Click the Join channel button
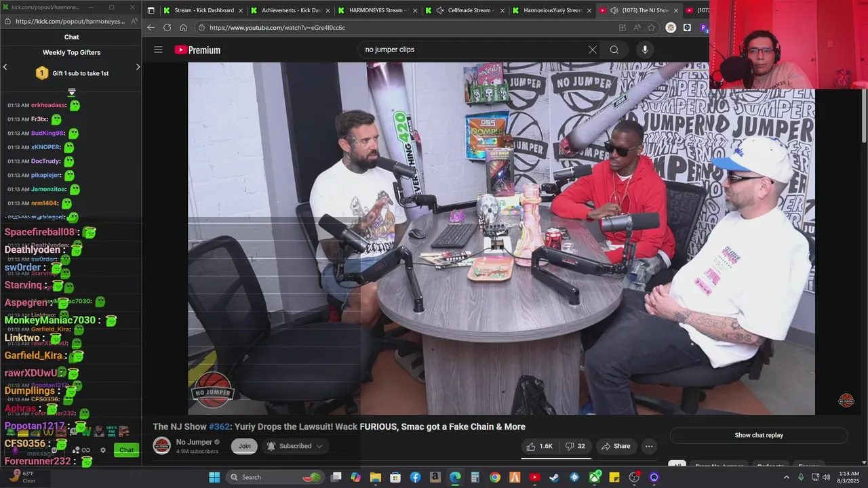868x488 pixels. (244, 446)
